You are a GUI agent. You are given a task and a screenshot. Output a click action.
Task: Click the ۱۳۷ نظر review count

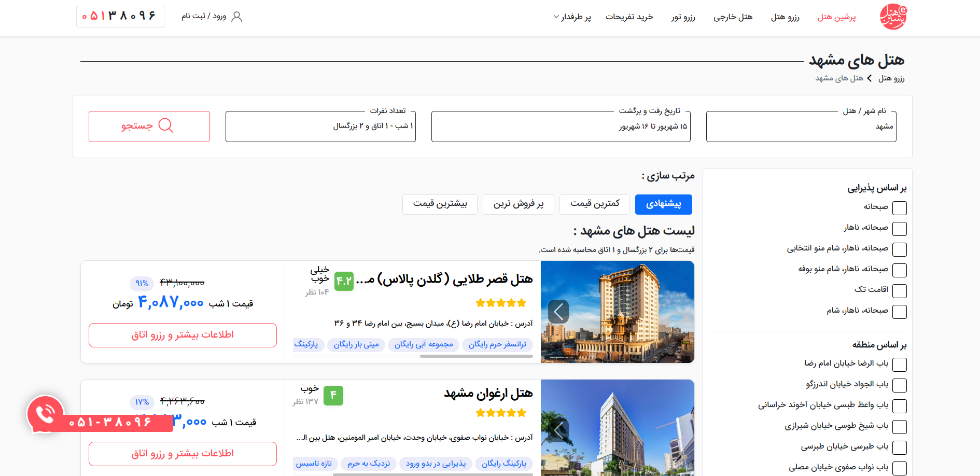[305, 401]
